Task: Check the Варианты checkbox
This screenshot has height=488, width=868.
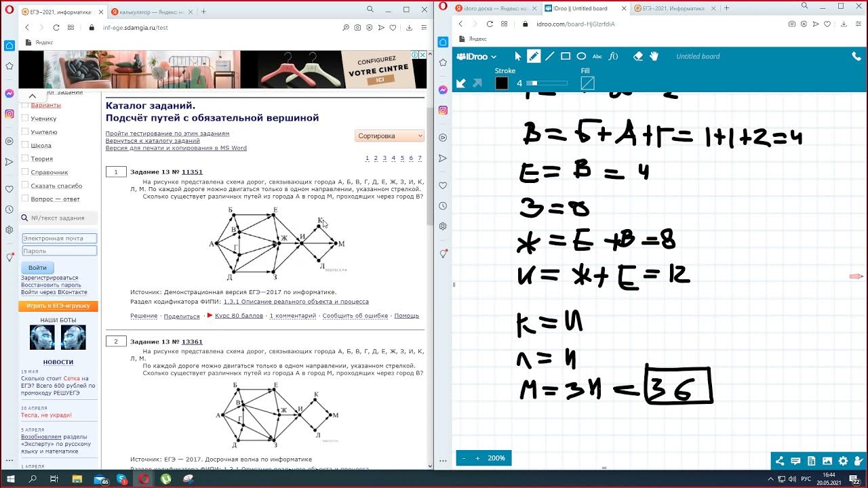Action: click(25, 105)
